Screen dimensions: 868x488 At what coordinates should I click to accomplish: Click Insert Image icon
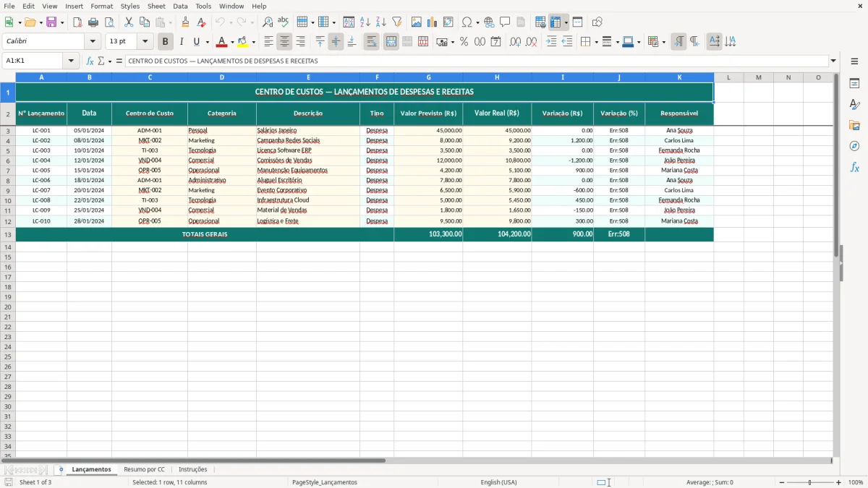[417, 22]
